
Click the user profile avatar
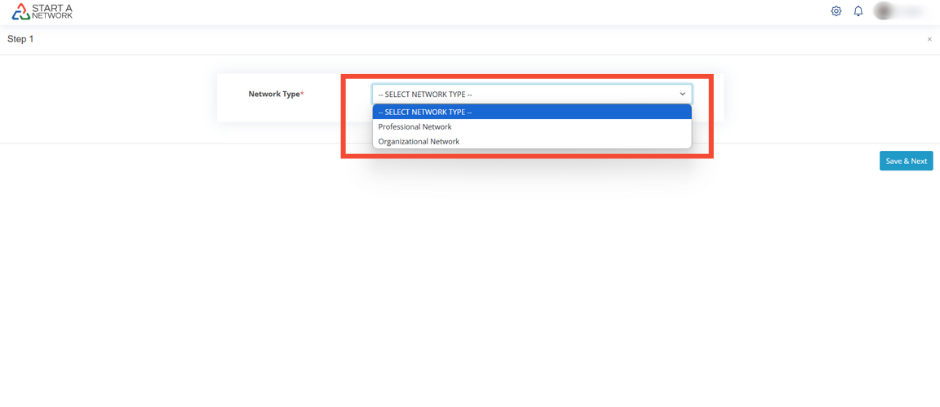coord(884,11)
